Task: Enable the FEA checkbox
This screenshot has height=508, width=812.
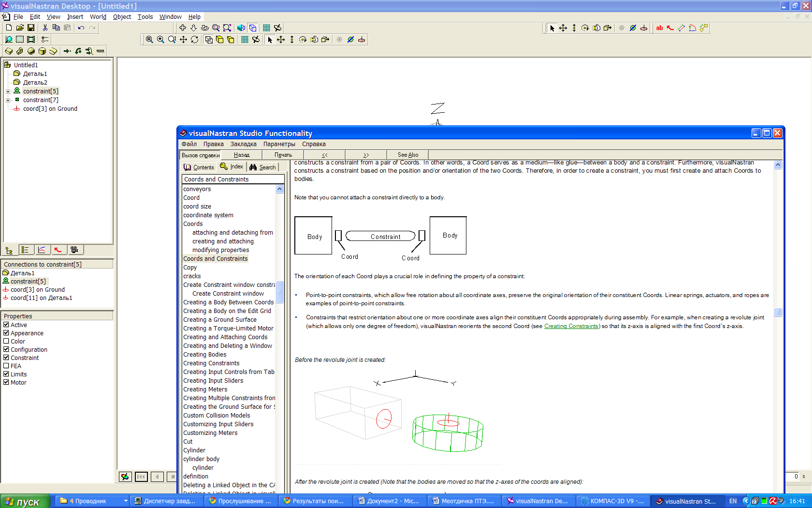Action: click(x=6, y=366)
